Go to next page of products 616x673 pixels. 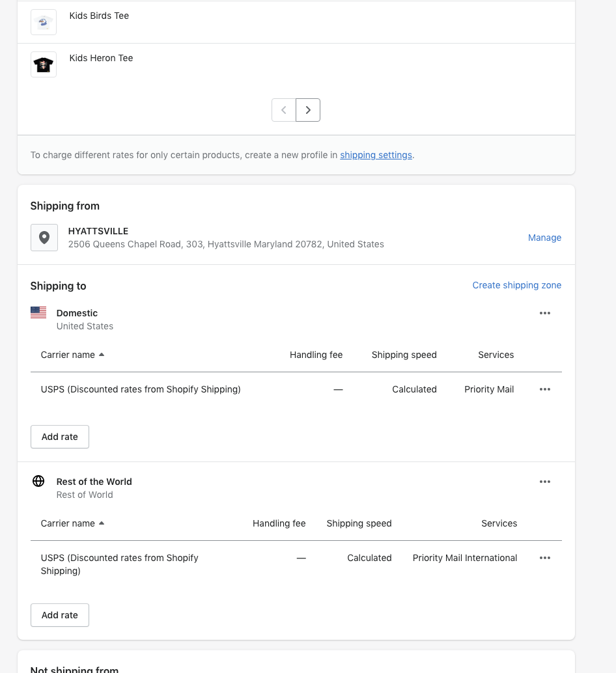tap(308, 110)
